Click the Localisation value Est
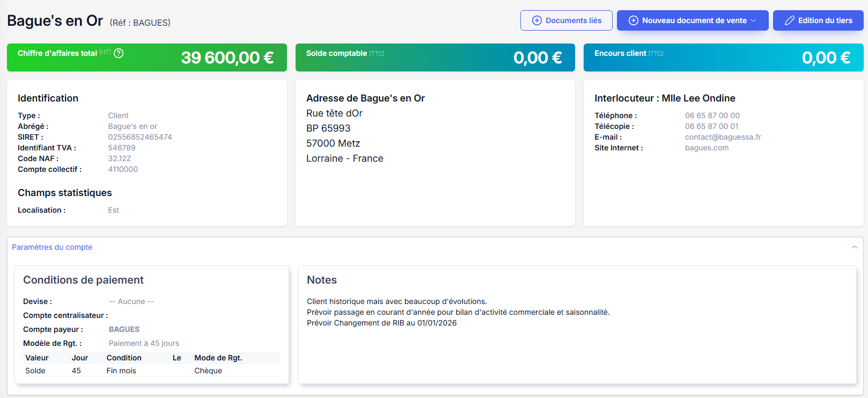Viewport: 868px width, 398px height. tap(114, 210)
